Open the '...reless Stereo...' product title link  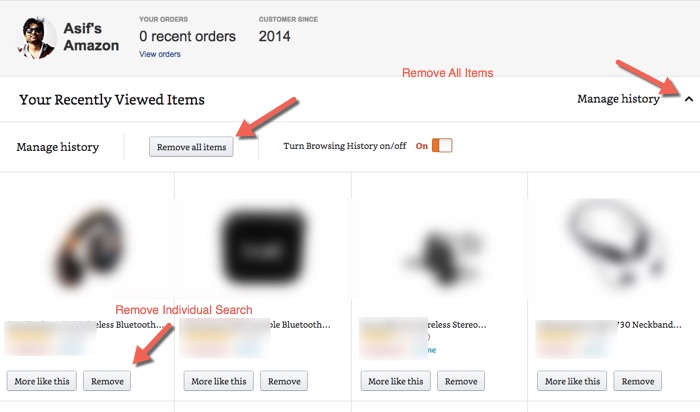pos(457,325)
